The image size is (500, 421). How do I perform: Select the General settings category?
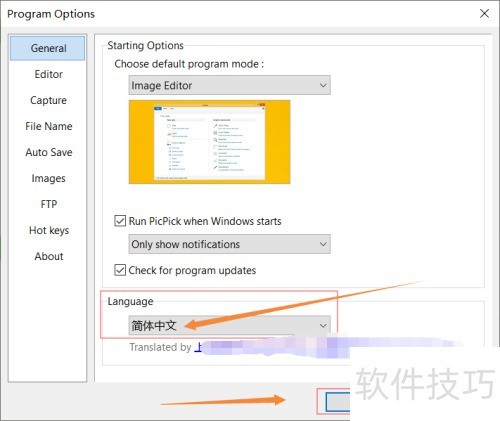pos(48,48)
